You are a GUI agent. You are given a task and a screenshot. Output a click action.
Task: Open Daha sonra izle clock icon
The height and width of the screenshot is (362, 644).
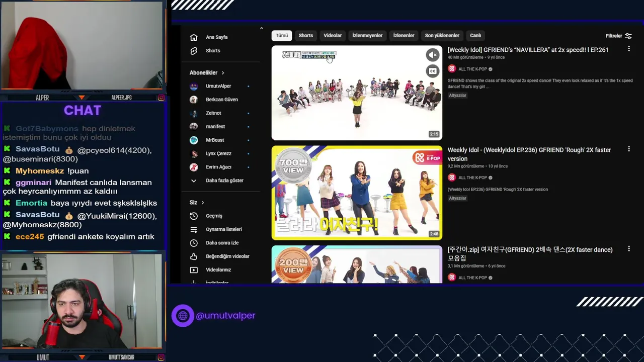pos(194,243)
